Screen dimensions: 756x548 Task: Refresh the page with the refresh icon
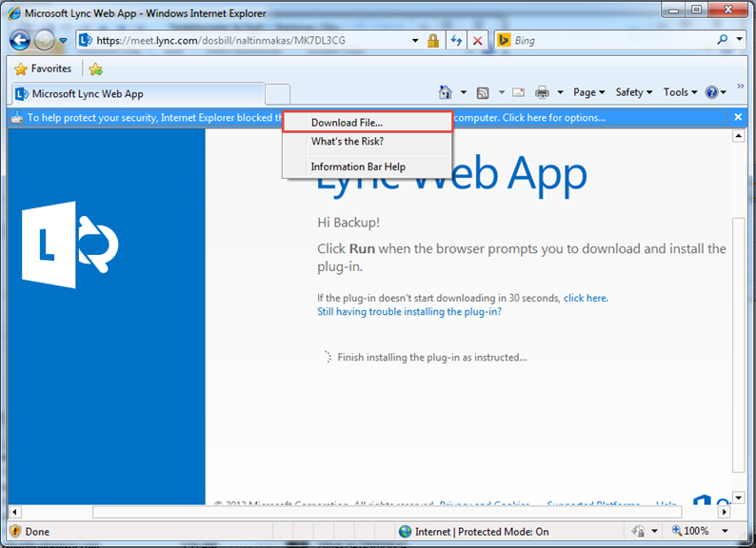(456, 41)
